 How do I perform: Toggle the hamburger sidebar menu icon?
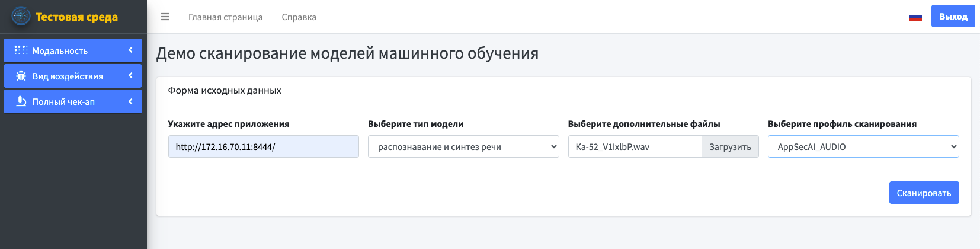(x=165, y=17)
